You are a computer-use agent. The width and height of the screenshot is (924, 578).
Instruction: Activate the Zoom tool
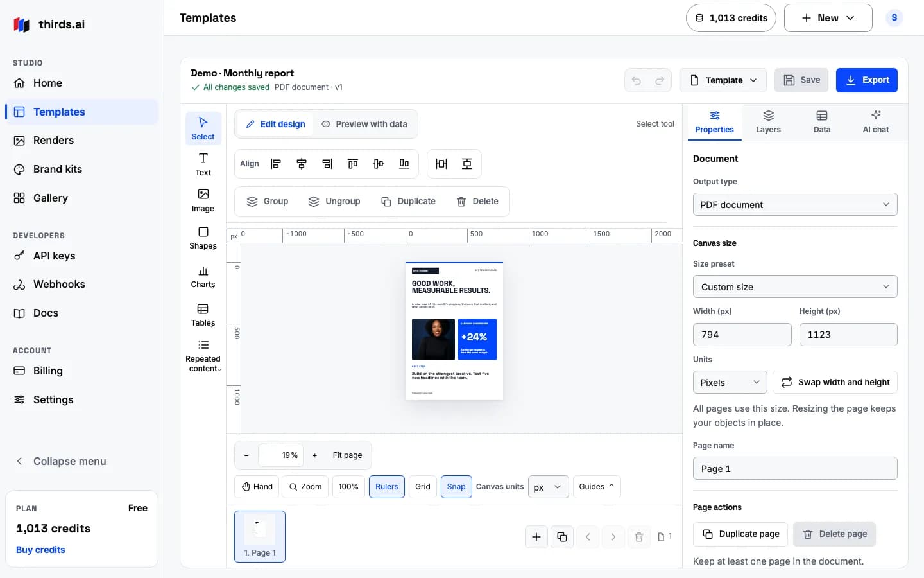coord(305,487)
